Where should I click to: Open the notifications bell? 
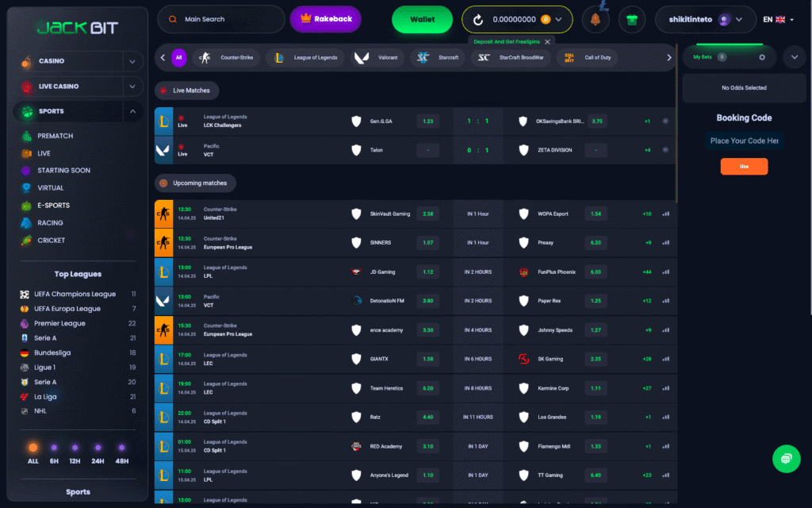pos(596,20)
